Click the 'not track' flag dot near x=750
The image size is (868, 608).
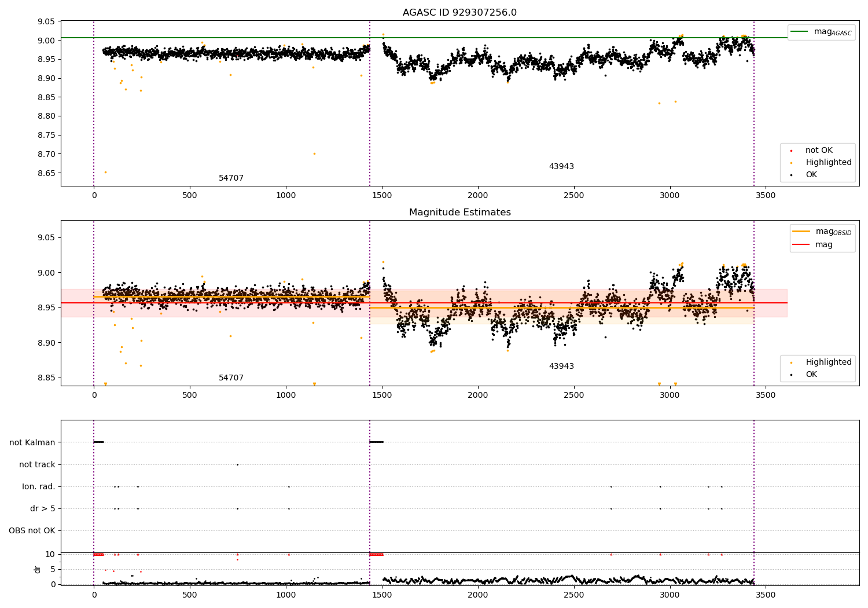click(237, 464)
